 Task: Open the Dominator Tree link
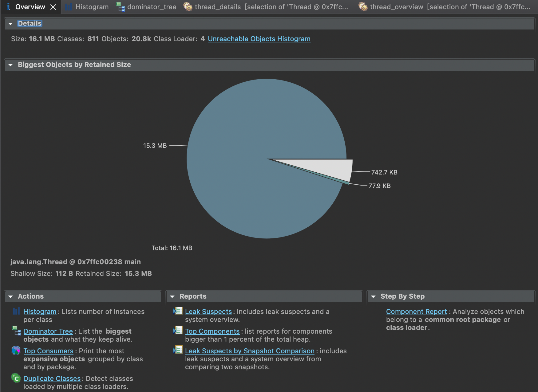[48, 331]
